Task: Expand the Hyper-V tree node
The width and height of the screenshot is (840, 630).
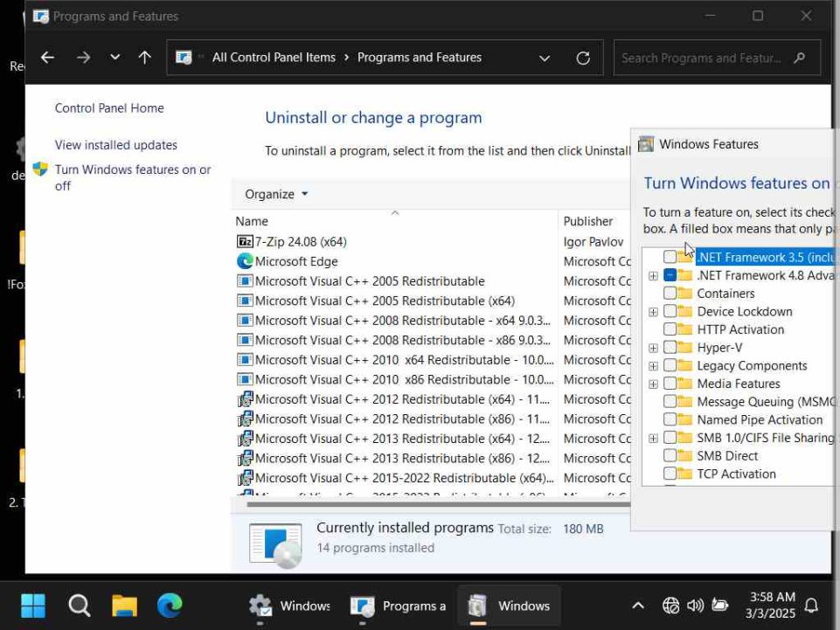Action: [653, 349]
